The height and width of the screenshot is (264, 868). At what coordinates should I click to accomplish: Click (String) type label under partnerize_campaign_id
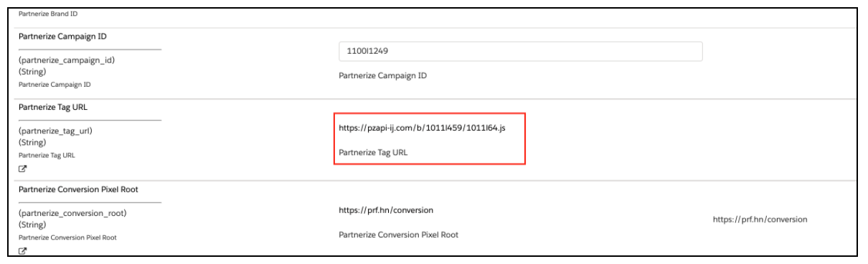[x=32, y=72]
